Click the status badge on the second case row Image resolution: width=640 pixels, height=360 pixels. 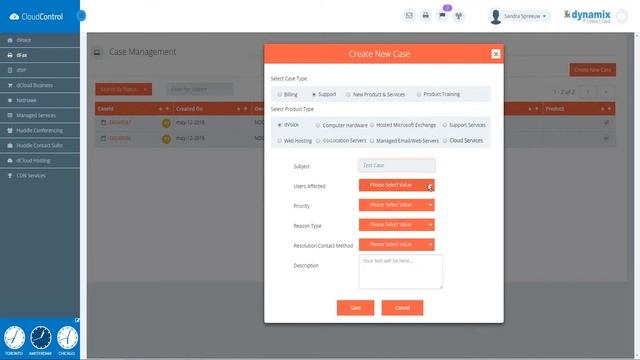pos(166,139)
